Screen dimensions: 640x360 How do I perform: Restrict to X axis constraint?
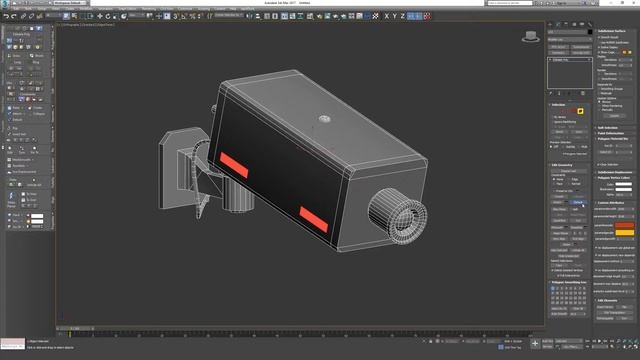click(387, 16)
